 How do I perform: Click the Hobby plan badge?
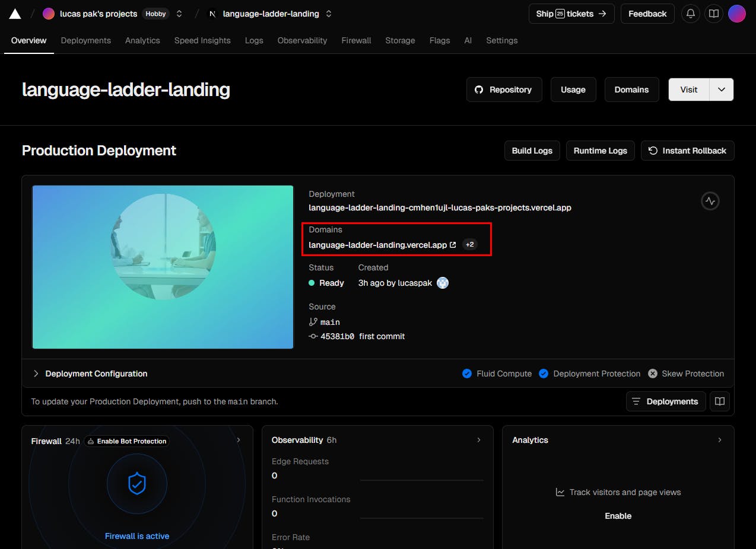(156, 14)
